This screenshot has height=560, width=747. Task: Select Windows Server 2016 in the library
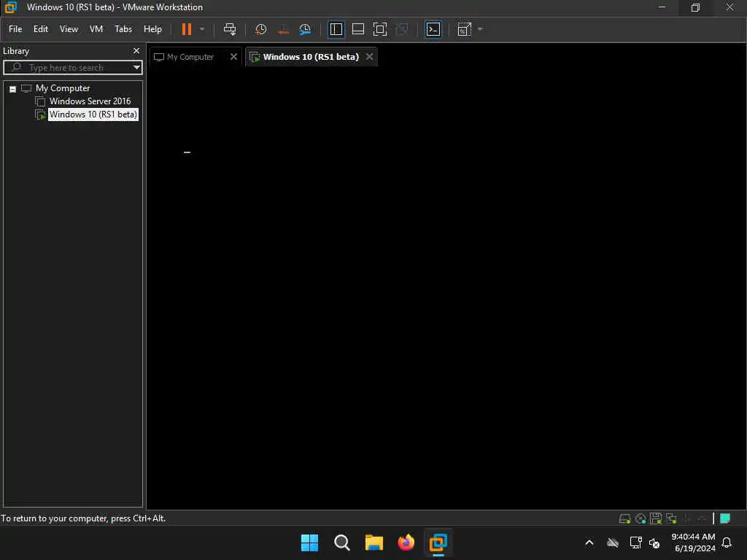[x=90, y=101]
